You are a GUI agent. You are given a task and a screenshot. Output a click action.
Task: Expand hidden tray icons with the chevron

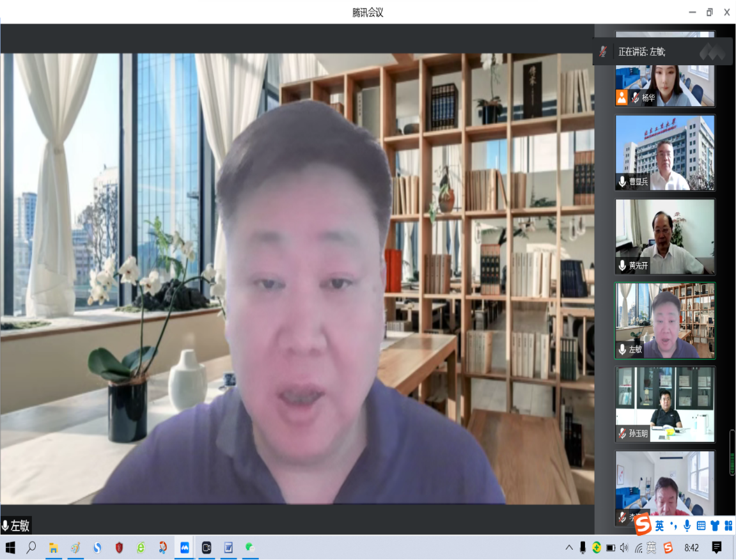(x=568, y=548)
